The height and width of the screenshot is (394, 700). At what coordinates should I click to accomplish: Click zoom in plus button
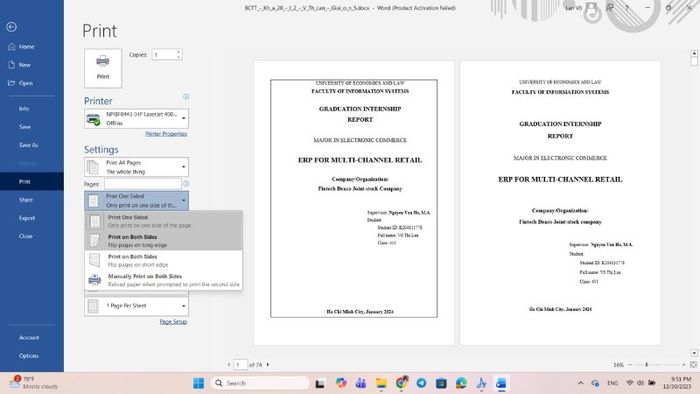[683, 365]
